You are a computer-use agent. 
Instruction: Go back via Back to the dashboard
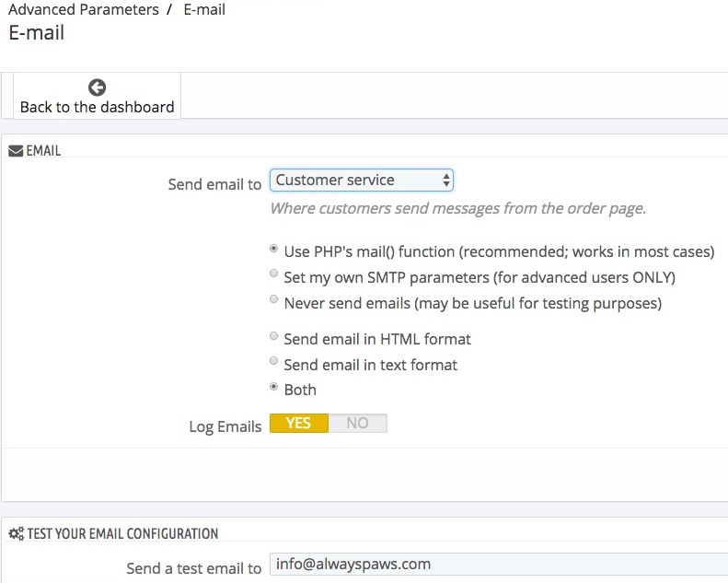pyautogui.click(x=97, y=97)
